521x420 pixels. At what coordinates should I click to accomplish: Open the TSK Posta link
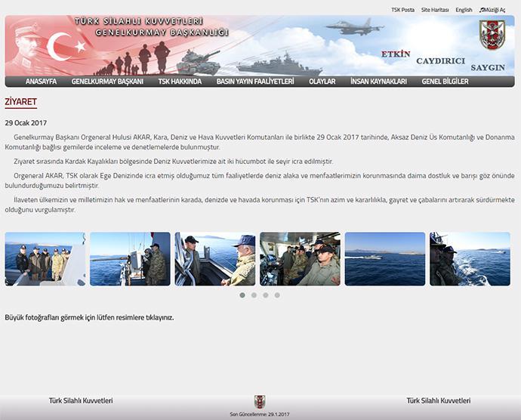point(402,10)
